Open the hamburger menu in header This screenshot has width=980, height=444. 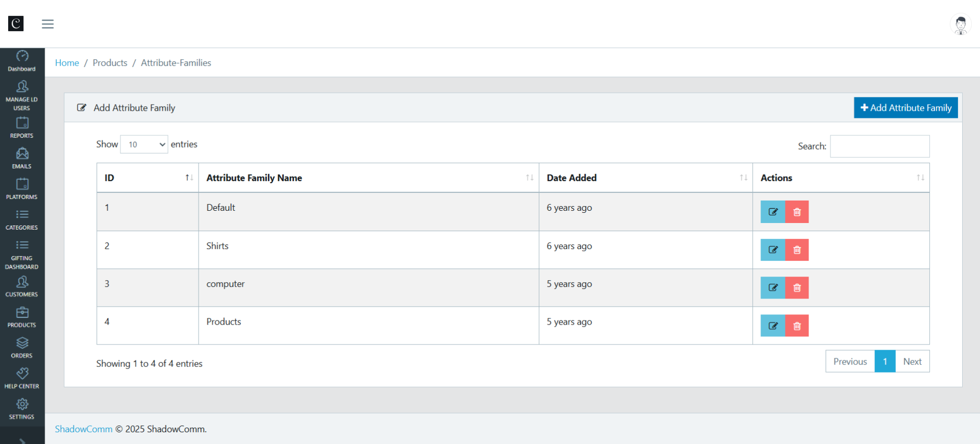[47, 24]
